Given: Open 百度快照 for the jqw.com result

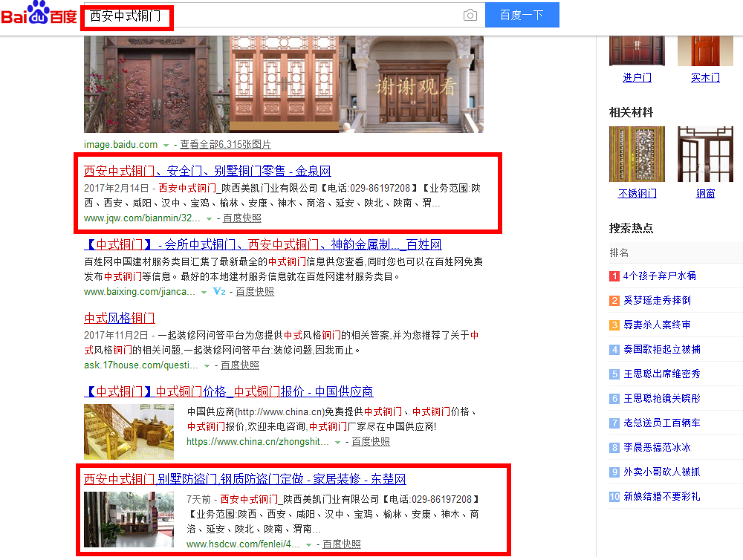Looking at the screenshot, I should pos(242,218).
